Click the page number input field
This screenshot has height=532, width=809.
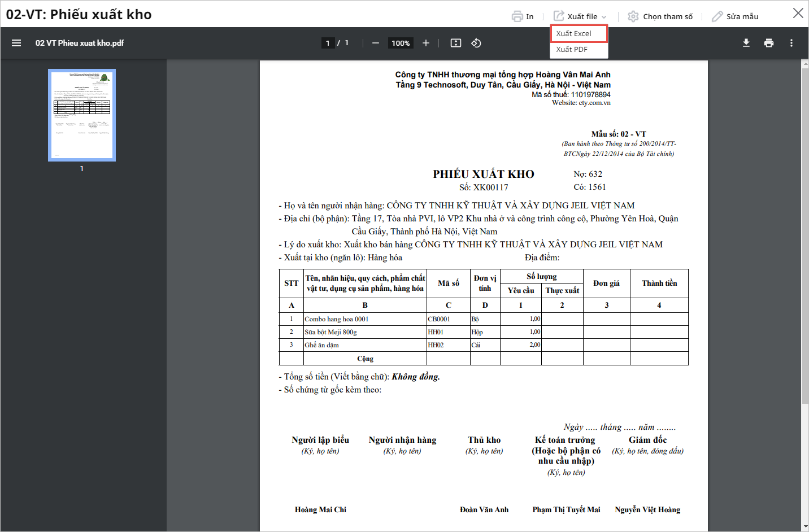(x=328, y=43)
